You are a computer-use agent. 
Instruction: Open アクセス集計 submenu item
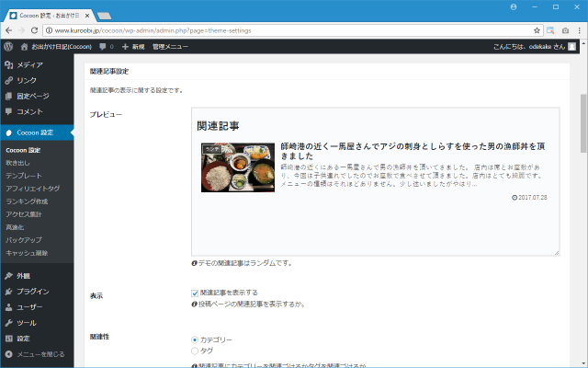[x=24, y=214]
